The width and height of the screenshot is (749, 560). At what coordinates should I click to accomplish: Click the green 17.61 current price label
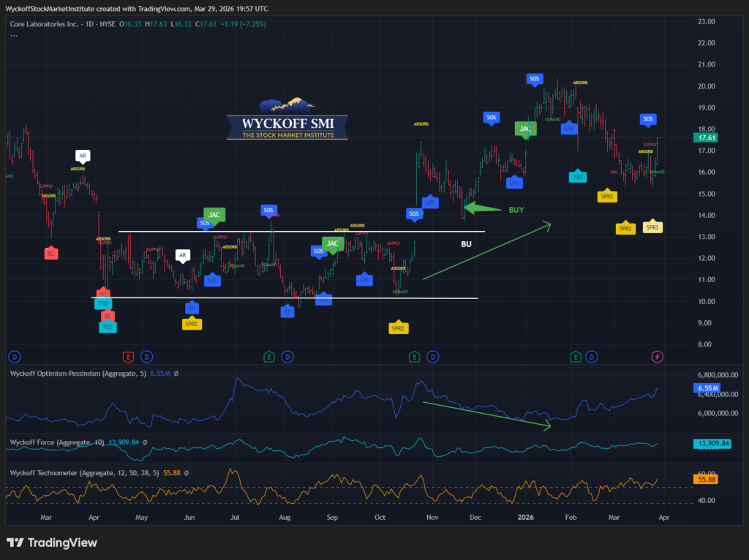(707, 137)
